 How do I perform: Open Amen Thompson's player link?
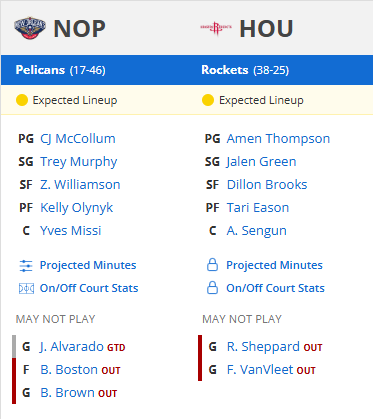pyautogui.click(x=278, y=139)
